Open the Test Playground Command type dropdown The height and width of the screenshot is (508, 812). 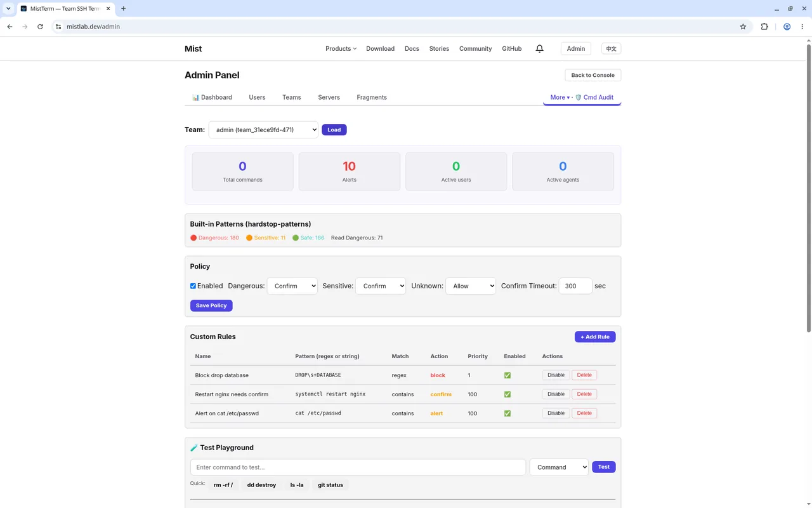click(x=559, y=467)
